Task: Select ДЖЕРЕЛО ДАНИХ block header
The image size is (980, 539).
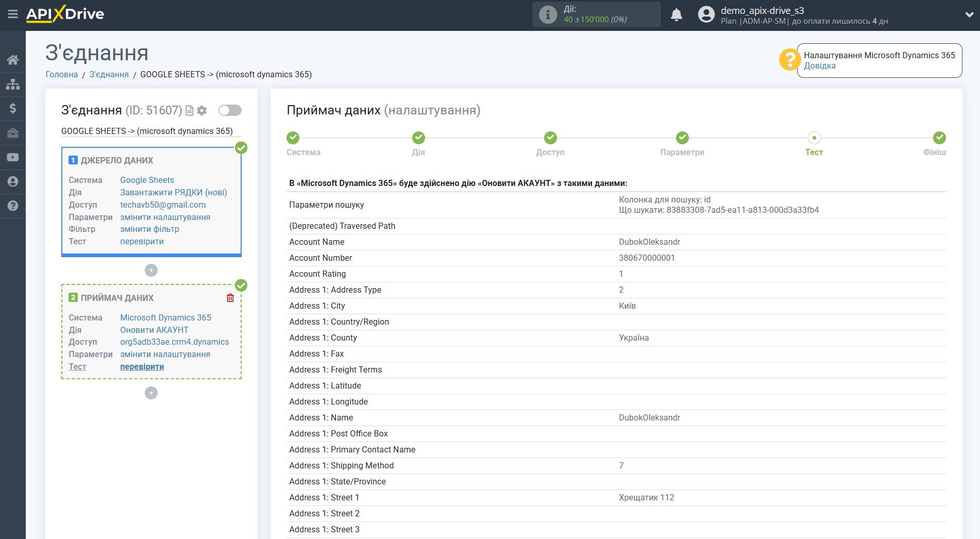Action: coord(117,160)
